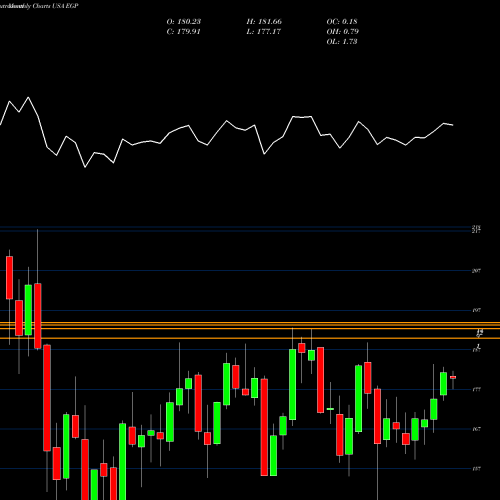Click the 'H: 181.66' high price value
The height and width of the screenshot is (500, 500).
pos(264,22)
